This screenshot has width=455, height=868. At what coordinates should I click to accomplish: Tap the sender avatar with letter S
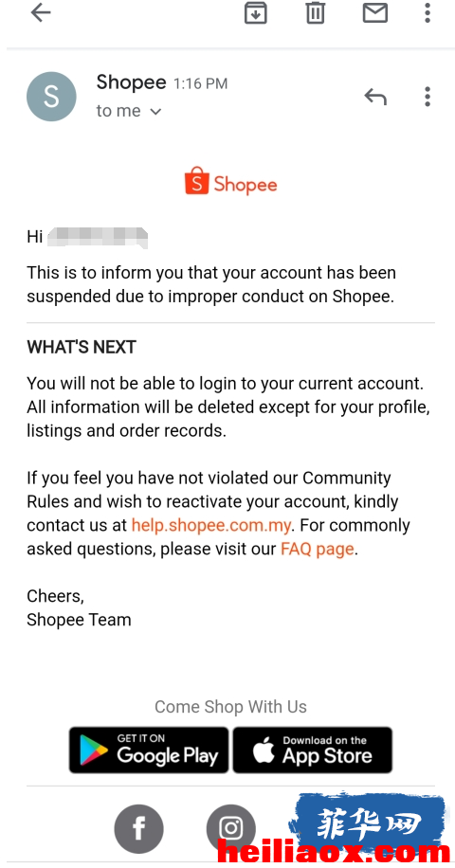pos(51,97)
